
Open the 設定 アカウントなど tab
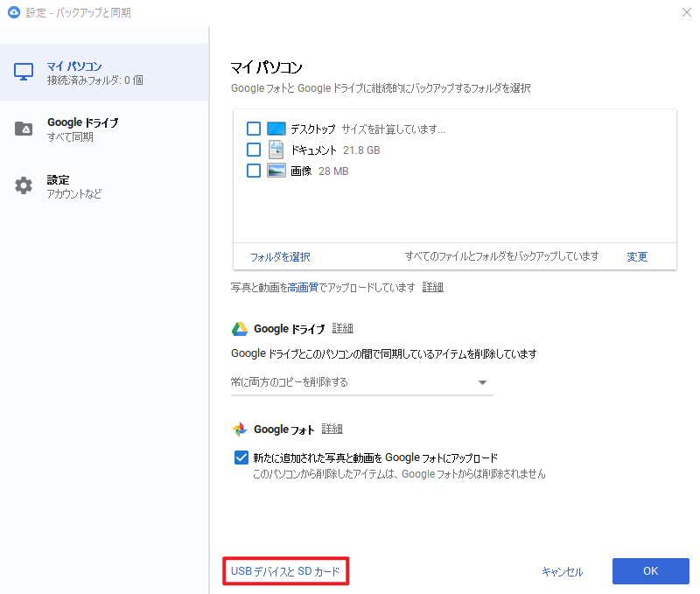(x=104, y=186)
